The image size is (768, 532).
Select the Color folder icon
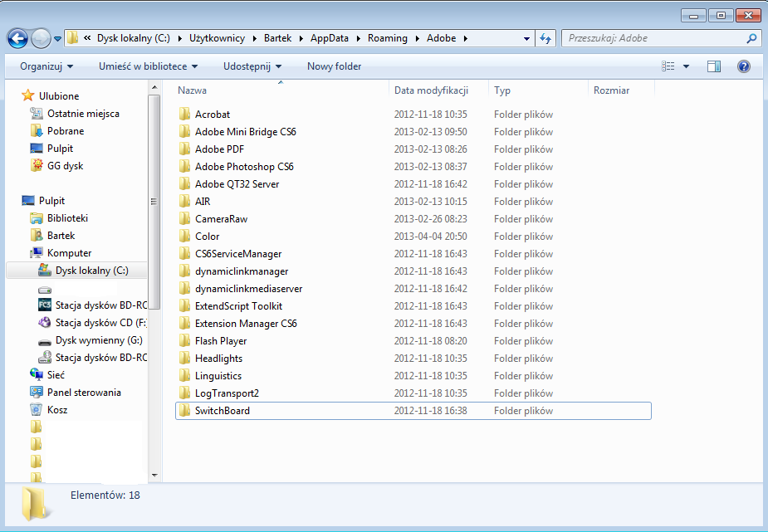(x=184, y=237)
